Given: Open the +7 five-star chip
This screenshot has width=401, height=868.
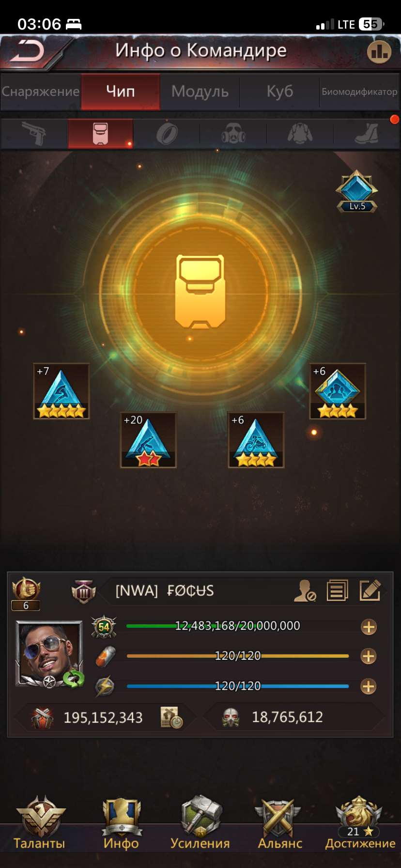Looking at the screenshot, I should (x=61, y=391).
